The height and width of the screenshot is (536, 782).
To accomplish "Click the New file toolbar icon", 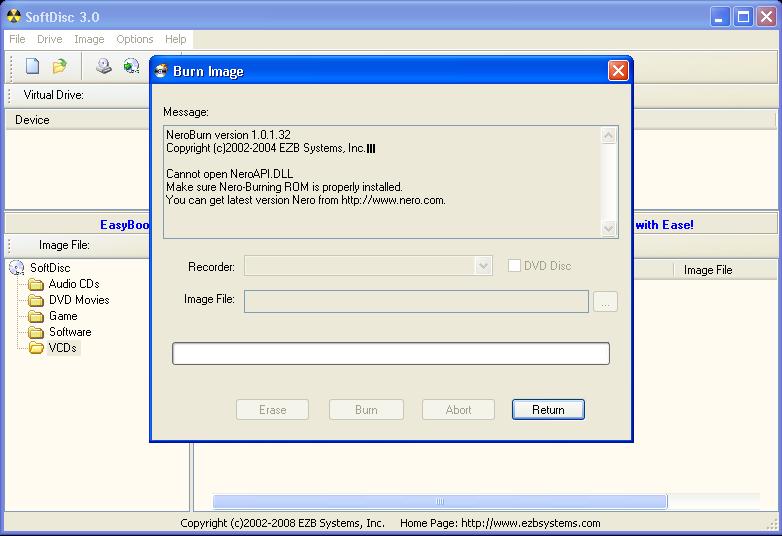I will coord(32,66).
